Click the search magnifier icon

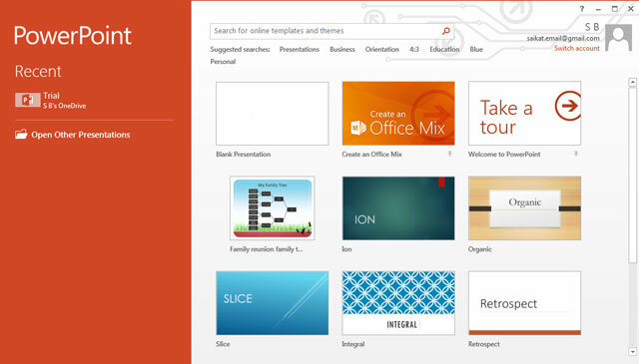[x=446, y=31]
